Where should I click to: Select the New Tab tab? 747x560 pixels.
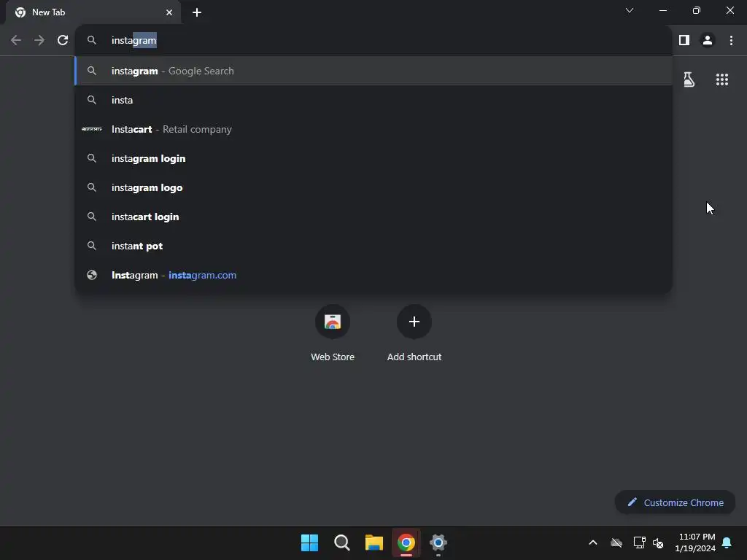pos(93,12)
